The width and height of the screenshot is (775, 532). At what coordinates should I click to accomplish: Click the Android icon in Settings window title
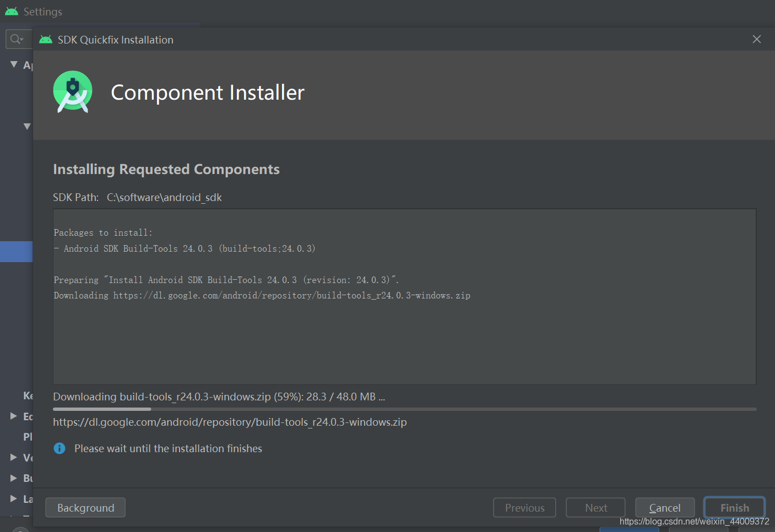click(12, 11)
